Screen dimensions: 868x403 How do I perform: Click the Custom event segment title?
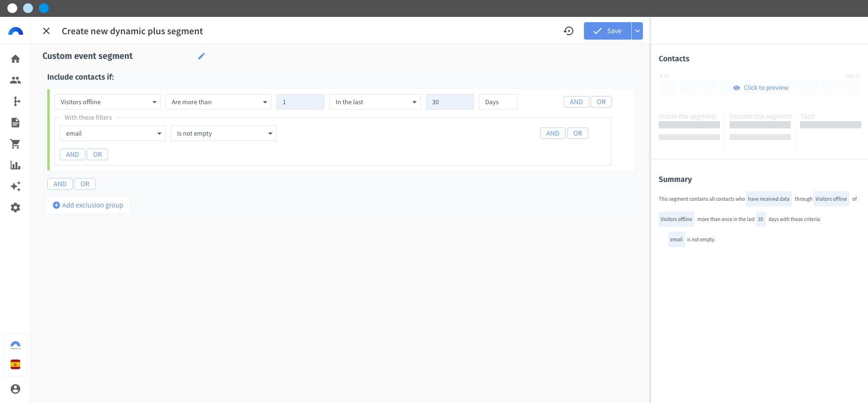(87, 56)
